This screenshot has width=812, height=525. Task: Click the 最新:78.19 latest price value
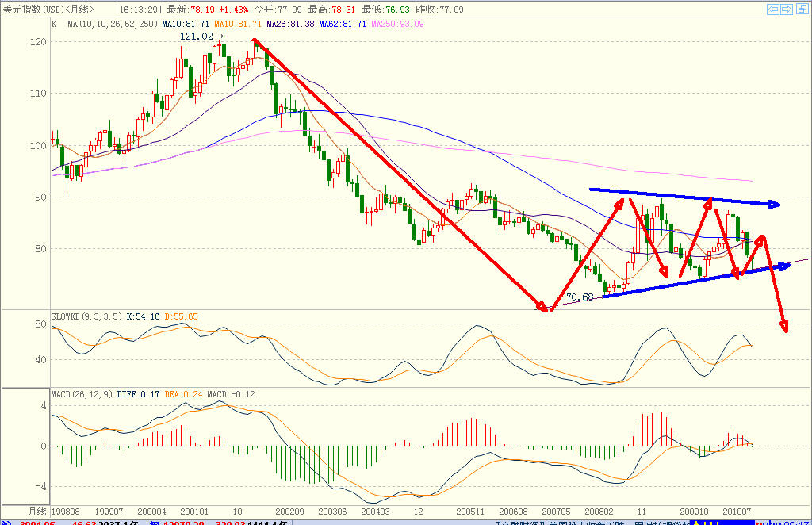point(192,10)
